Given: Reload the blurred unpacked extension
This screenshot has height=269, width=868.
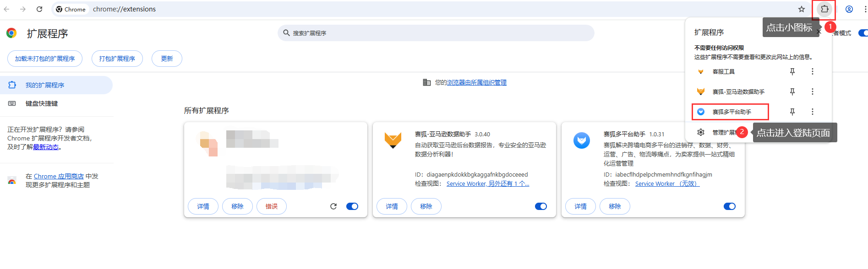Looking at the screenshot, I should point(333,206).
